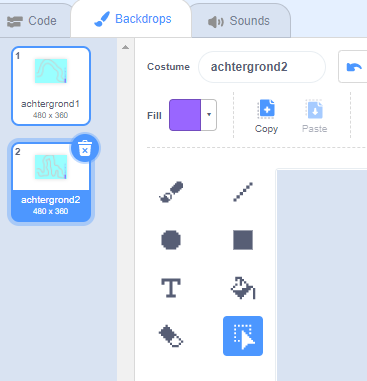The image size is (367, 381).
Task: Toggle the Select marquee tool
Action: [243, 336]
